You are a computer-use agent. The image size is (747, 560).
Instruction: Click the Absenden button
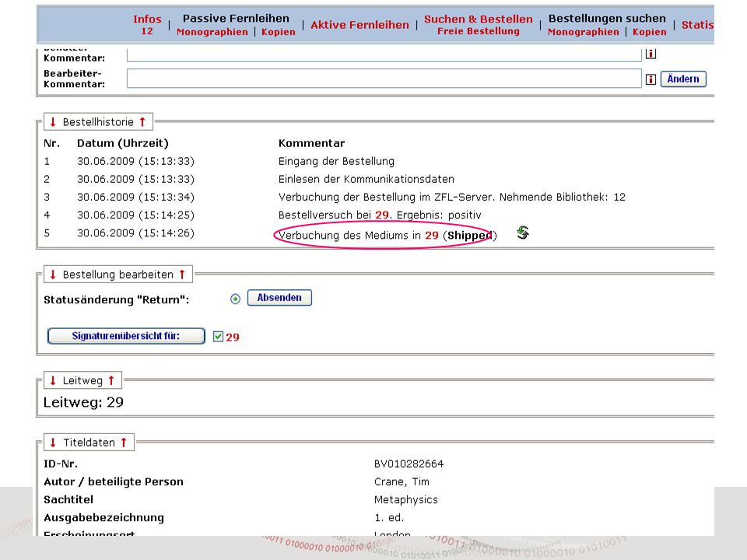point(279,298)
